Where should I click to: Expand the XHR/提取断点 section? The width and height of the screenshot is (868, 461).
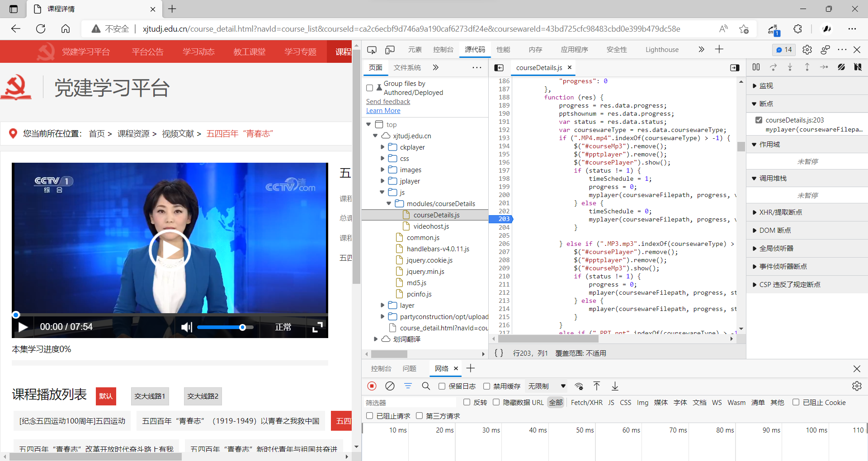[x=780, y=212]
